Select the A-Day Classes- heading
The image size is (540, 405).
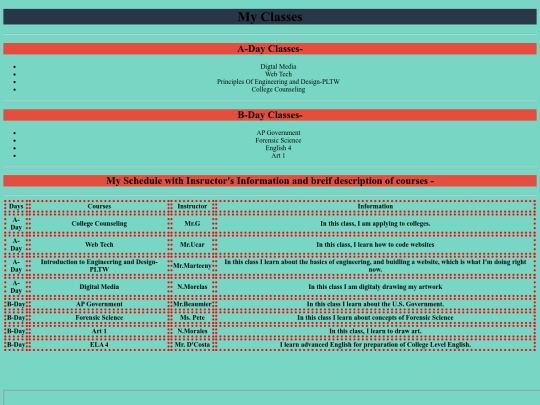[x=270, y=49]
